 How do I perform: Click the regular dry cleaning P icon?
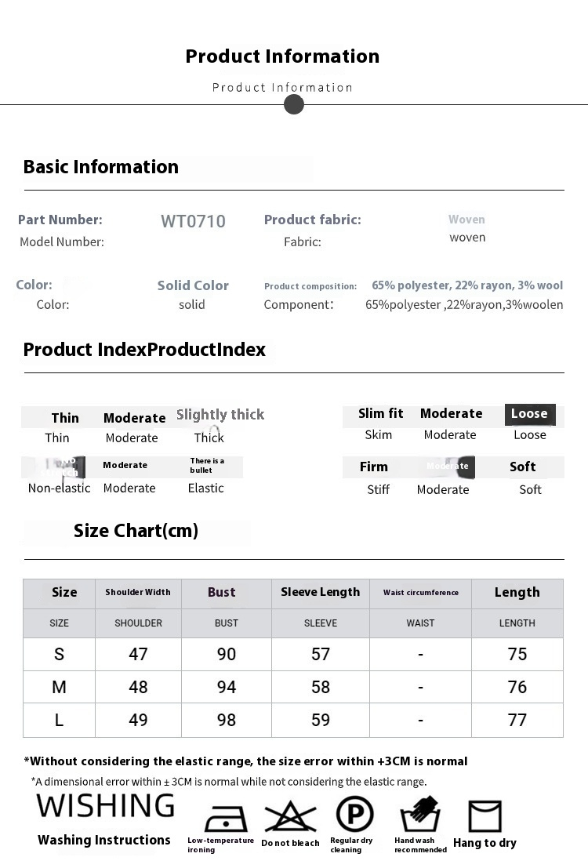click(354, 814)
